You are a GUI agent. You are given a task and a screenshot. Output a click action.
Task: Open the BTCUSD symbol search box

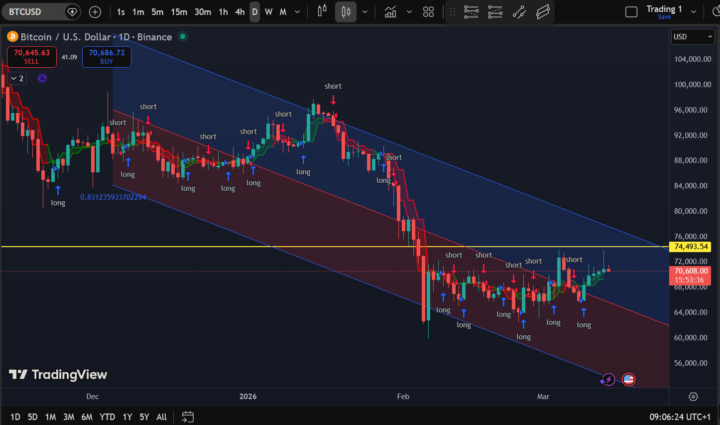pyautogui.click(x=40, y=11)
